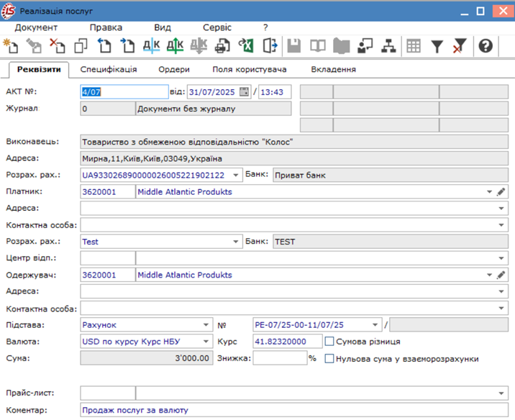Open the linked documents hierarchy icon

[x=388, y=45]
